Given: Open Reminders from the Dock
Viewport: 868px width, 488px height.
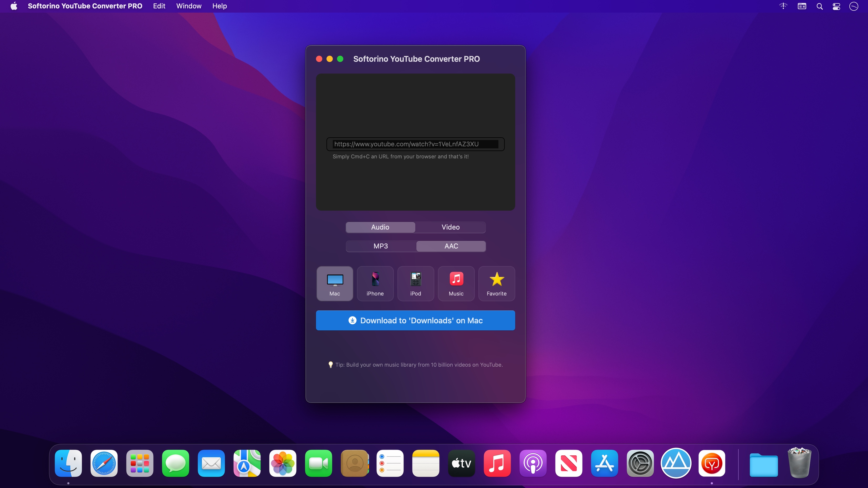Looking at the screenshot, I should (x=390, y=463).
